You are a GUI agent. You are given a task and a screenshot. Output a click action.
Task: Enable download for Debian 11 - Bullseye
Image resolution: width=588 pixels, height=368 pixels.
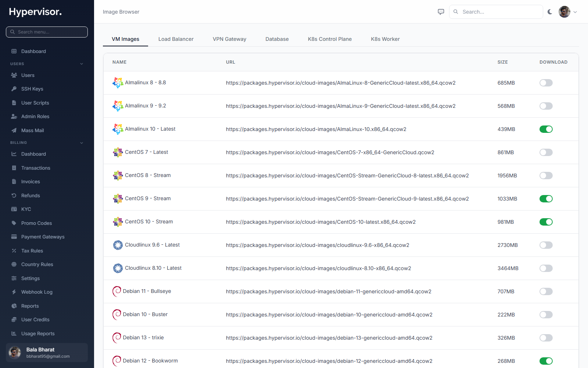tap(546, 291)
